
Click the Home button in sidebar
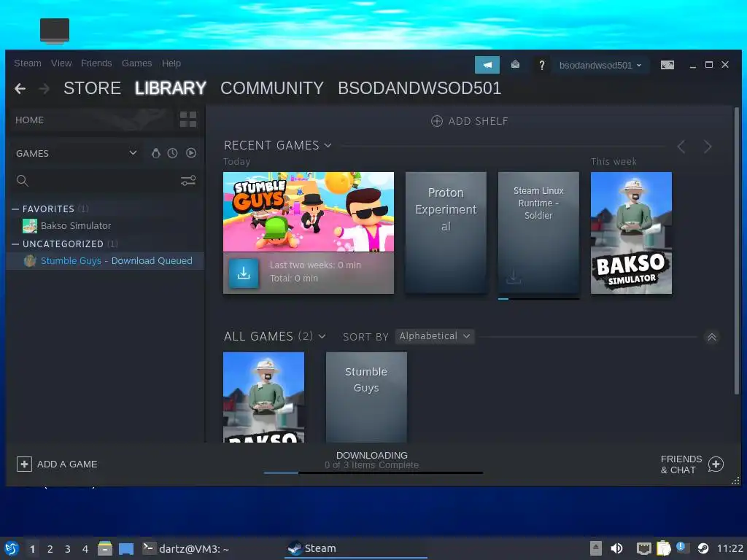(x=90, y=120)
